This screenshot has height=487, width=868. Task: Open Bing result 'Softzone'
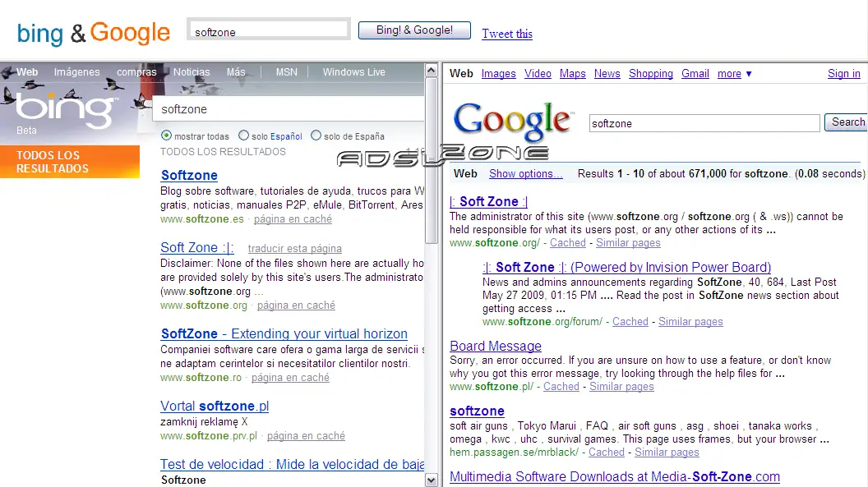click(189, 175)
